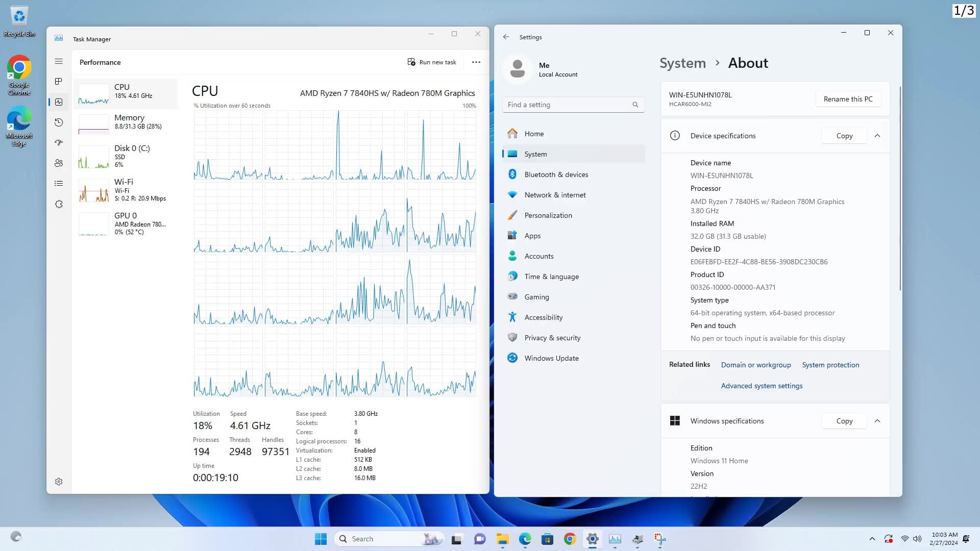Open Apps settings category
Screen dimensions: 980x551
[x=574, y=236]
